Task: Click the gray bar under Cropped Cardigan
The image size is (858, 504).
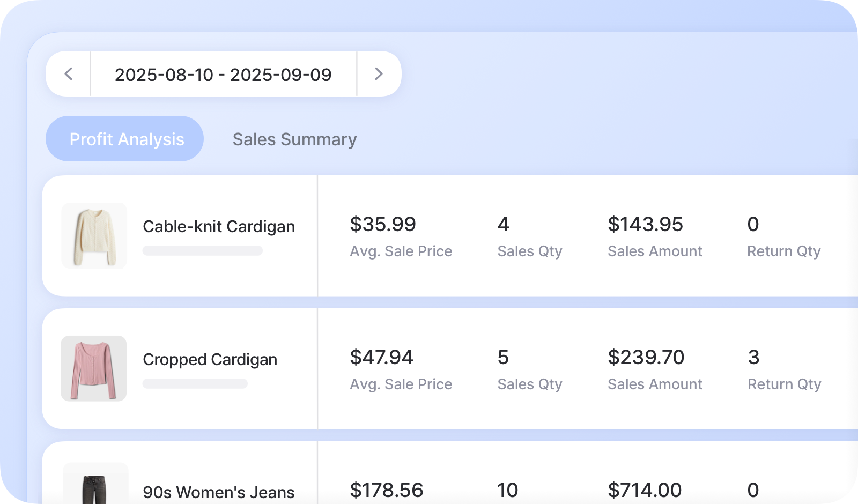Action: click(x=195, y=383)
